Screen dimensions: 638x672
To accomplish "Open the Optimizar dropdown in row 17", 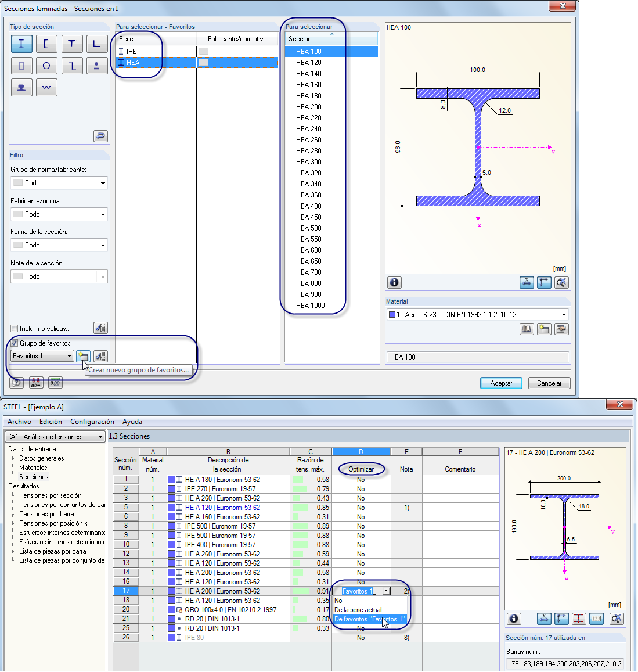I will coord(387,591).
